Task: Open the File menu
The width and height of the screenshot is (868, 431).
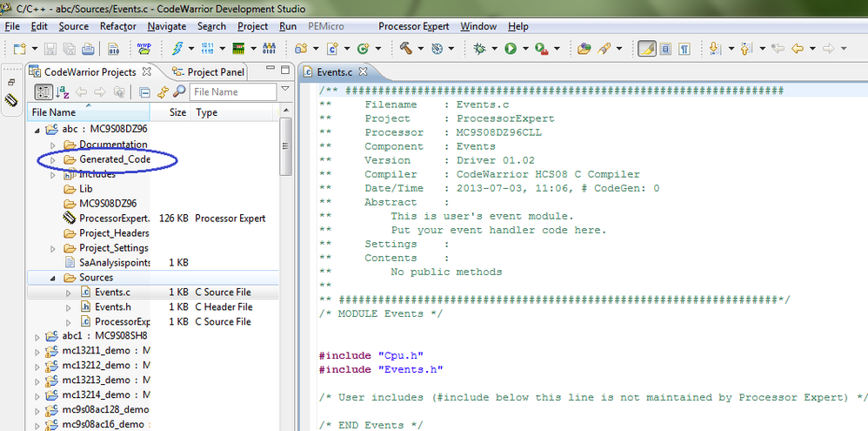Action: [x=12, y=26]
